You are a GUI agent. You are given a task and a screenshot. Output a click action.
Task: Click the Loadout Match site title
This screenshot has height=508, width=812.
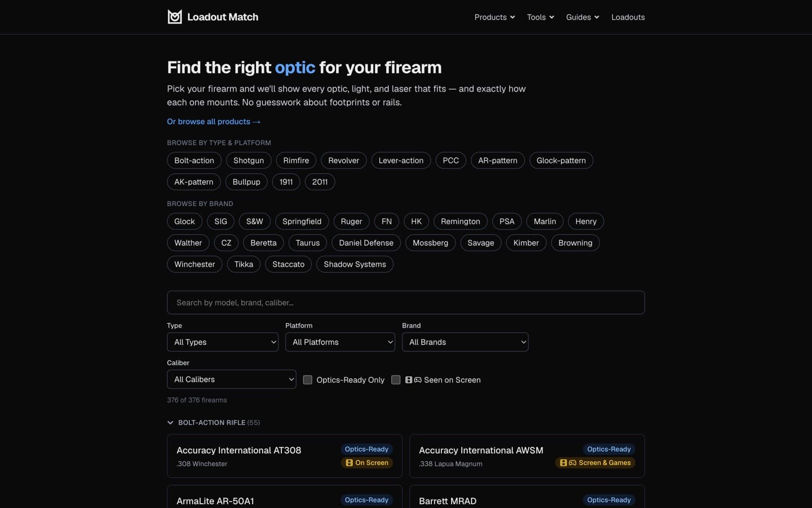point(223,17)
